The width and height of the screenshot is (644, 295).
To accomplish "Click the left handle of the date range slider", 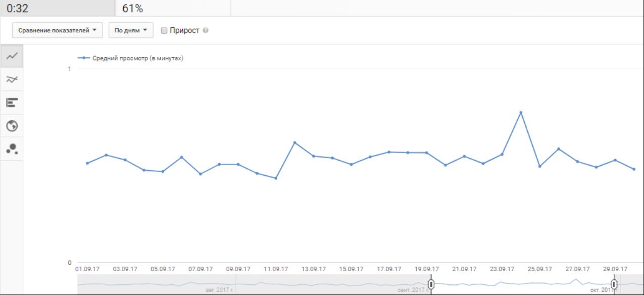I will pos(431,284).
